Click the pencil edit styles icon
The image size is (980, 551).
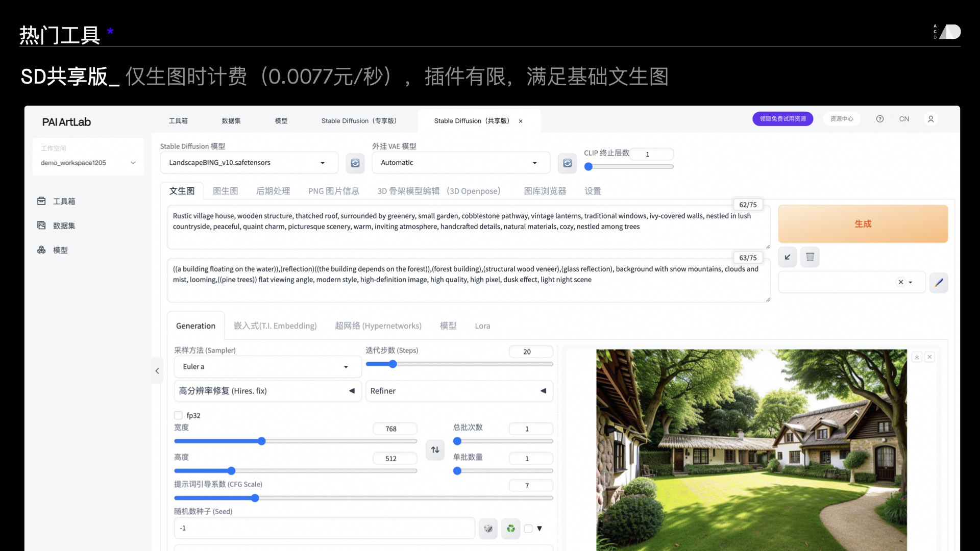939,282
